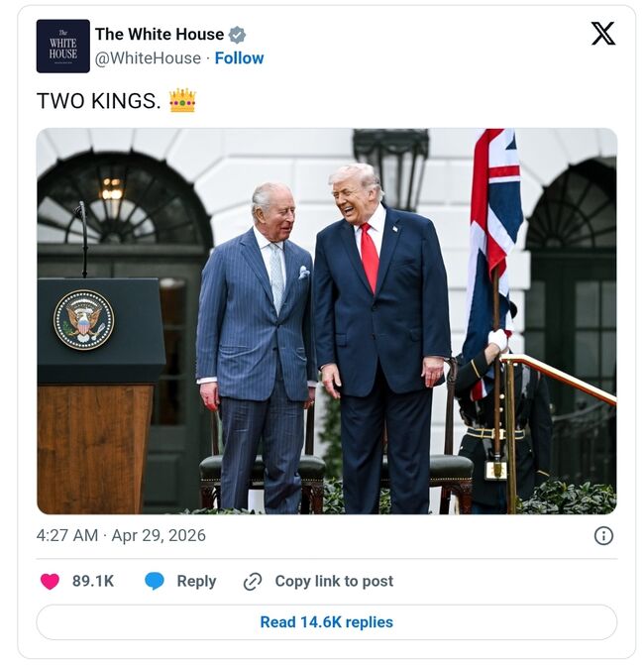Click the blue reply bubble icon
The image size is (644, 665).
point(155,581)
